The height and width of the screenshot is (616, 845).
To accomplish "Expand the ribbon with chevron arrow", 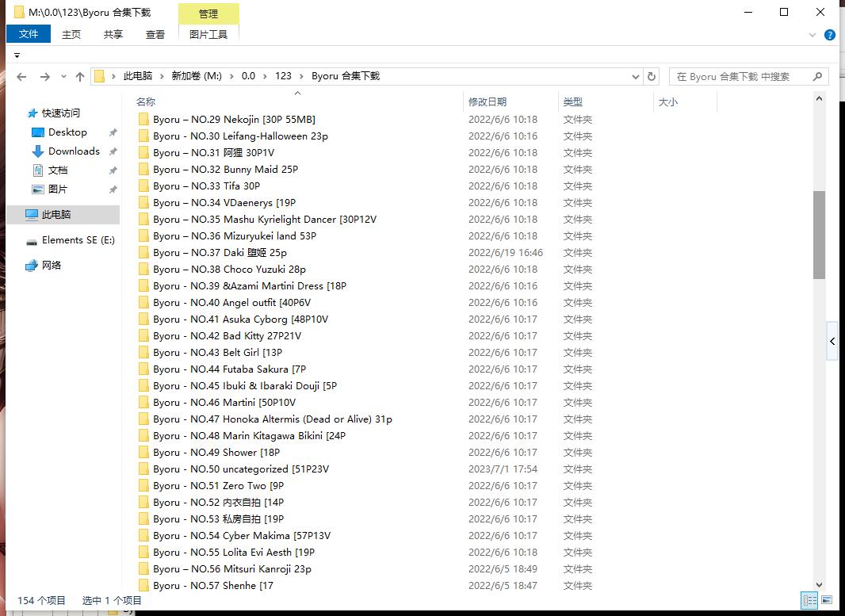I will (812, 35).
